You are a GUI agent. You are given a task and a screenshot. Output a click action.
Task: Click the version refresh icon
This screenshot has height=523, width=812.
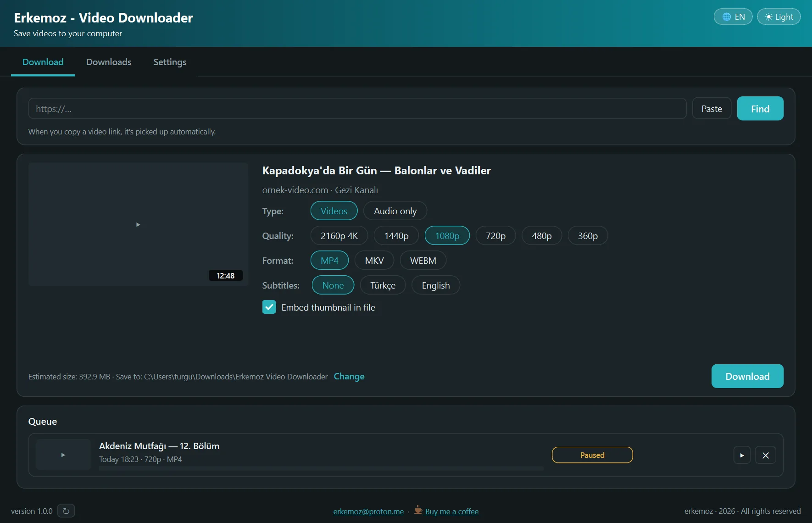coord(66,511)
